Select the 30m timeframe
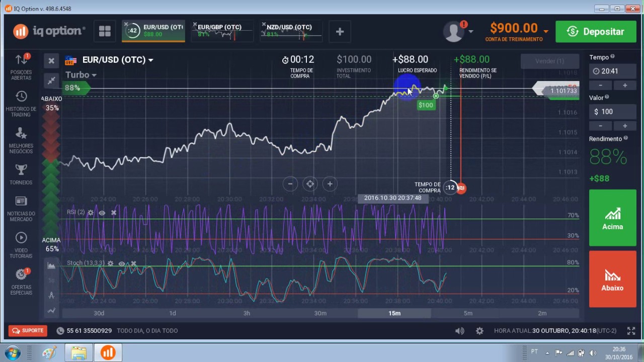The image size is (644, 362). click(x=320, y=313)
